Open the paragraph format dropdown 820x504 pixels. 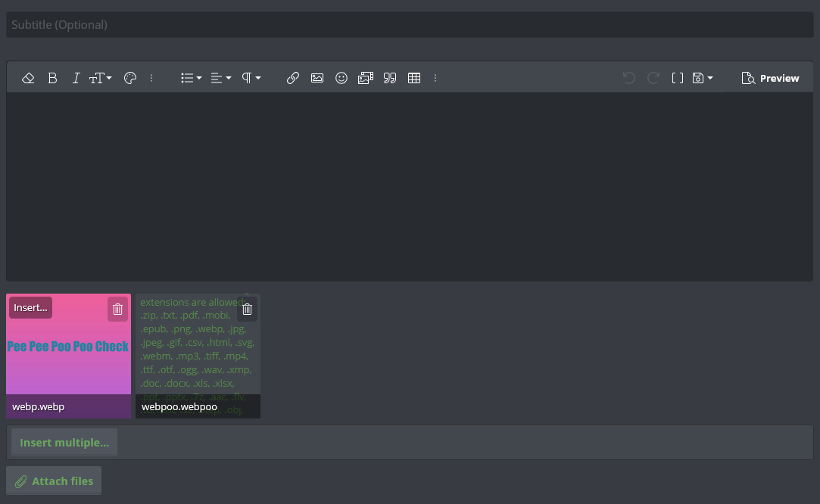(251, 78)
